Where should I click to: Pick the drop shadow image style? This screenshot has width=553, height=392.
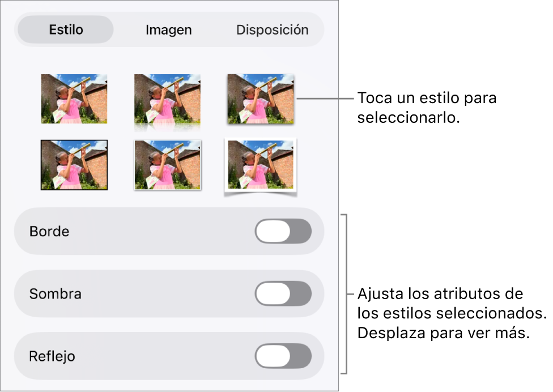tap(261, 99)
